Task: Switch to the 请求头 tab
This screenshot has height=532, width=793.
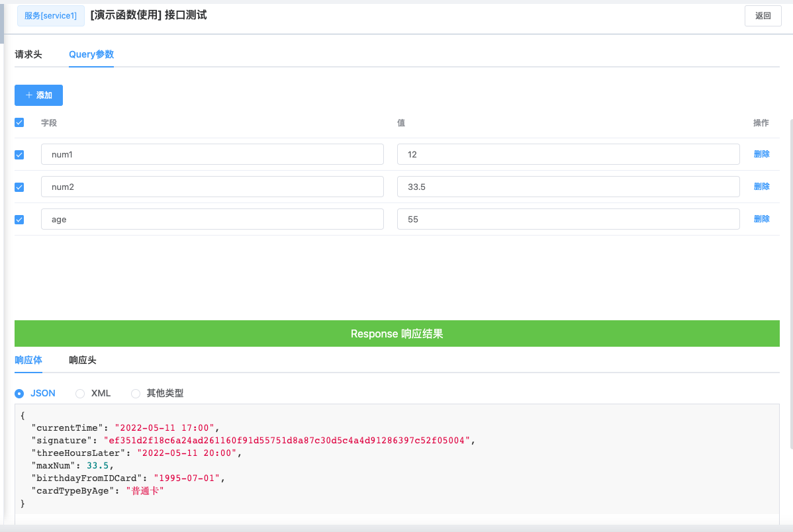Action: pyautogui.click(x=28, y=54)
